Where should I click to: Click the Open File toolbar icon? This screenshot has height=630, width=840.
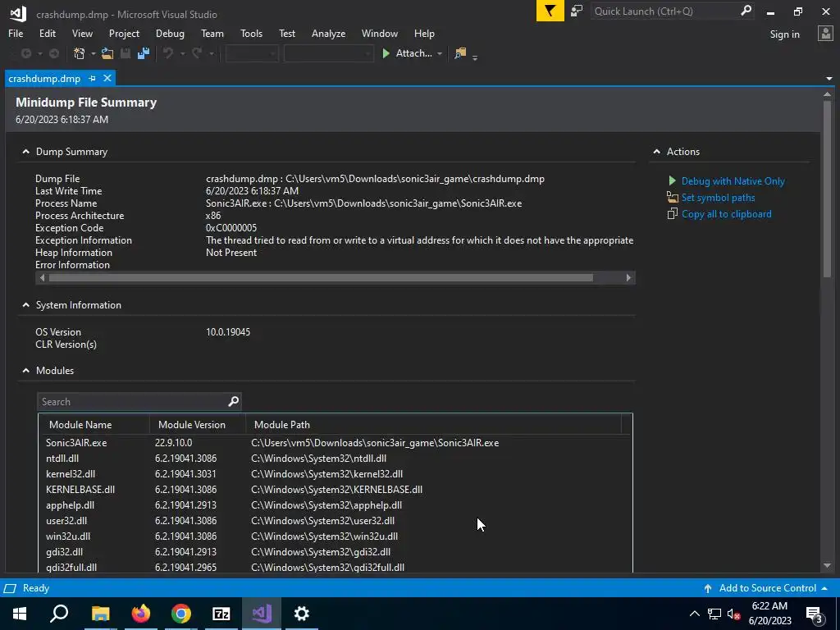[x=107, y=53]
